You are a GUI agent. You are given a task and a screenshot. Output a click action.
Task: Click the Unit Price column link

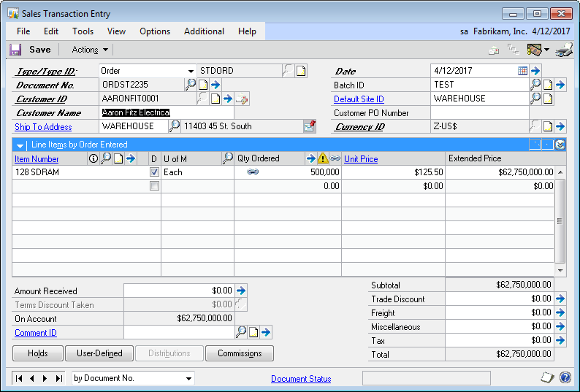coord(361,159)
